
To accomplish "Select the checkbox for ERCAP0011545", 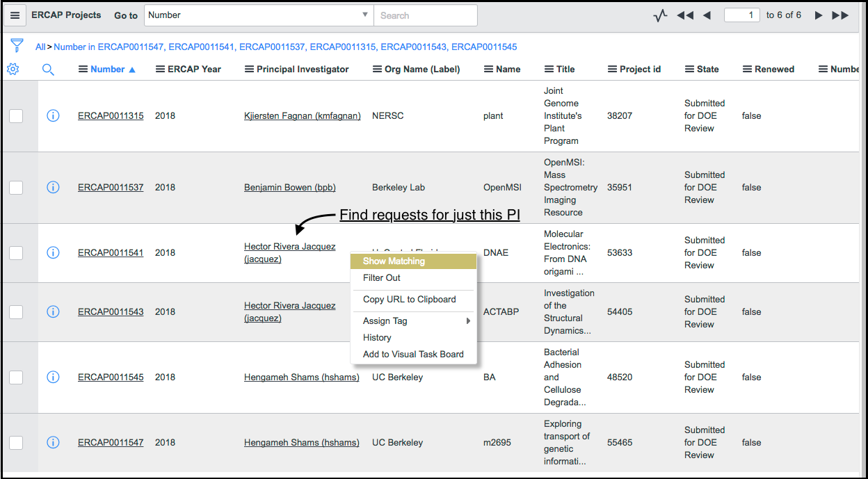I will tap(17, 377).
